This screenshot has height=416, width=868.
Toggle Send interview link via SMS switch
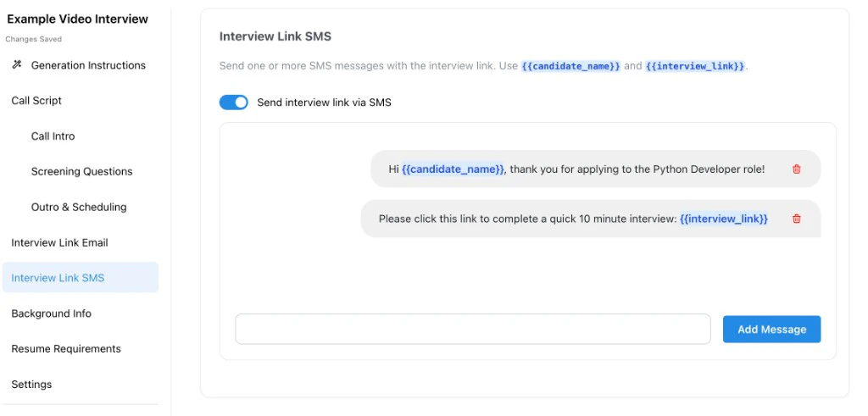(x=234, y=103)
